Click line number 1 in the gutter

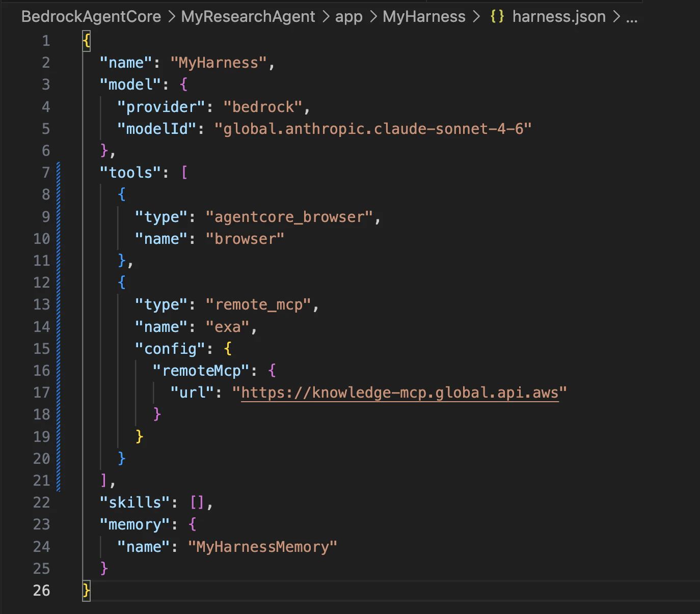(46, 41)
